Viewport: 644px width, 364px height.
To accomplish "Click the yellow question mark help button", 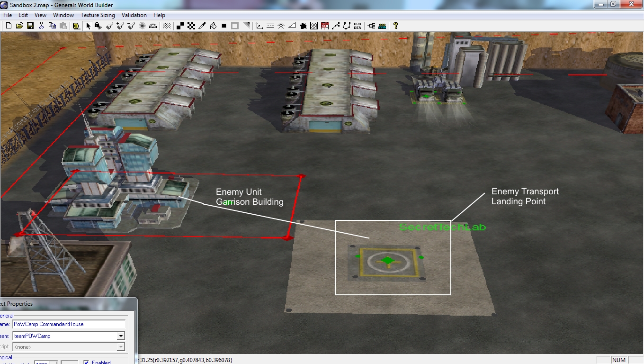I will pyautogui.click(x=396, y=26).
